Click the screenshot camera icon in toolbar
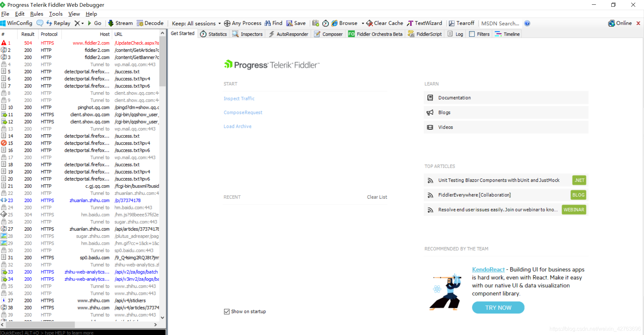Viewport: 644px width, 335px height. click(315, 23)
